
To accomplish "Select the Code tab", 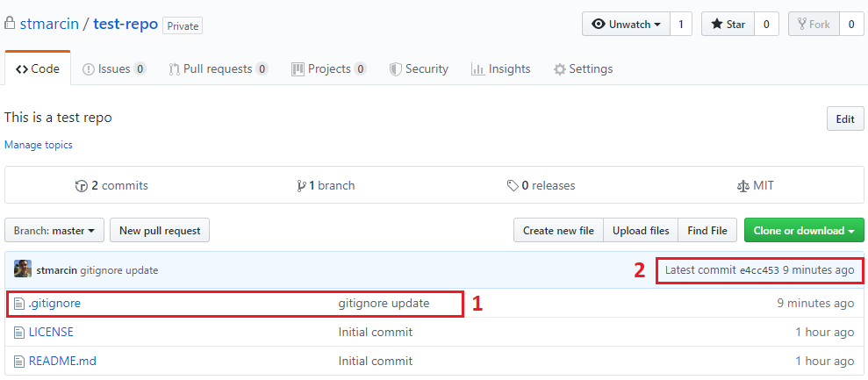I will pos(38,68).
